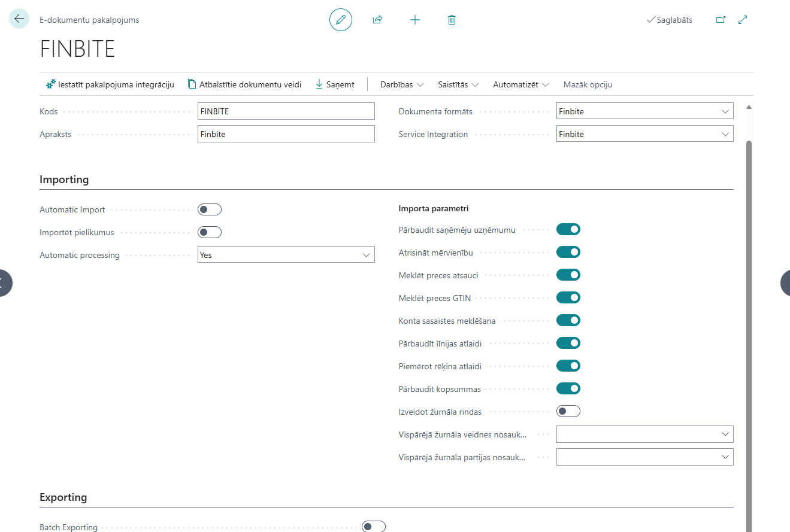Open the share icon
790x532 pixels.
pyautogui.click(x=377, y=20)
